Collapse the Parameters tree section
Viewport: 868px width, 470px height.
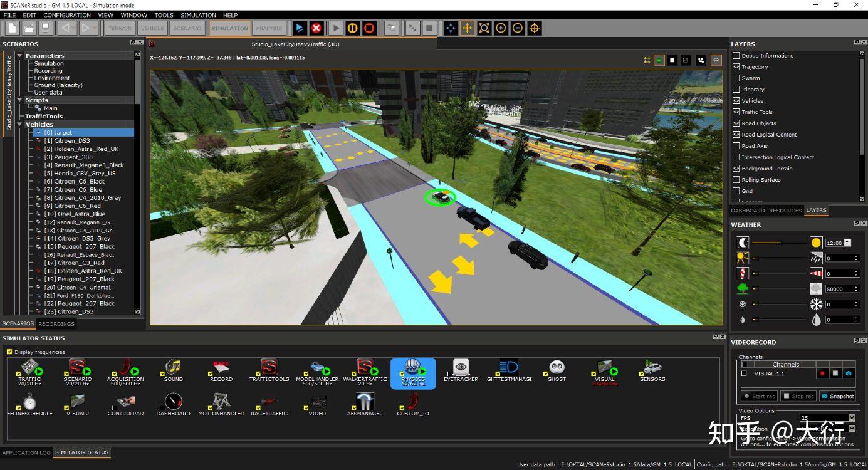(x=19, y=56)
